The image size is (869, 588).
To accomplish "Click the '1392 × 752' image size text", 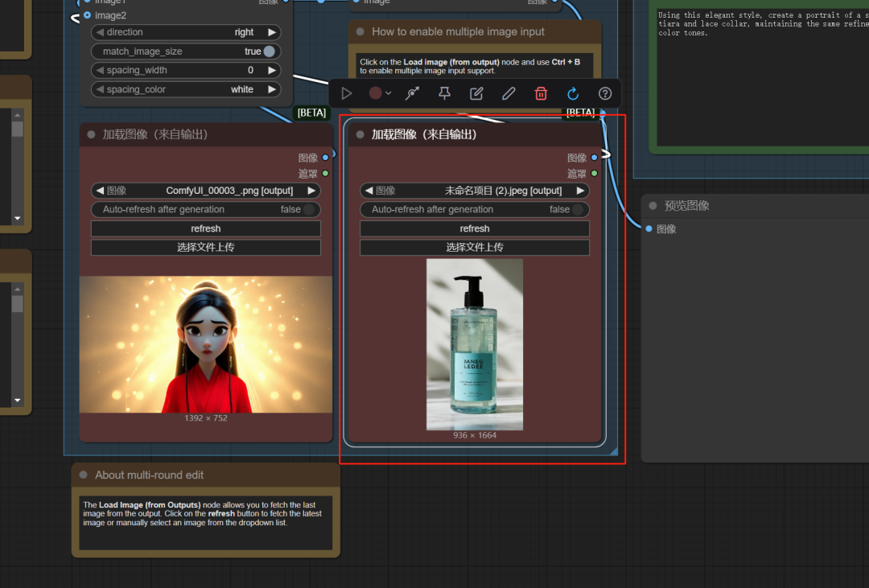I will (x=206, y=417).
